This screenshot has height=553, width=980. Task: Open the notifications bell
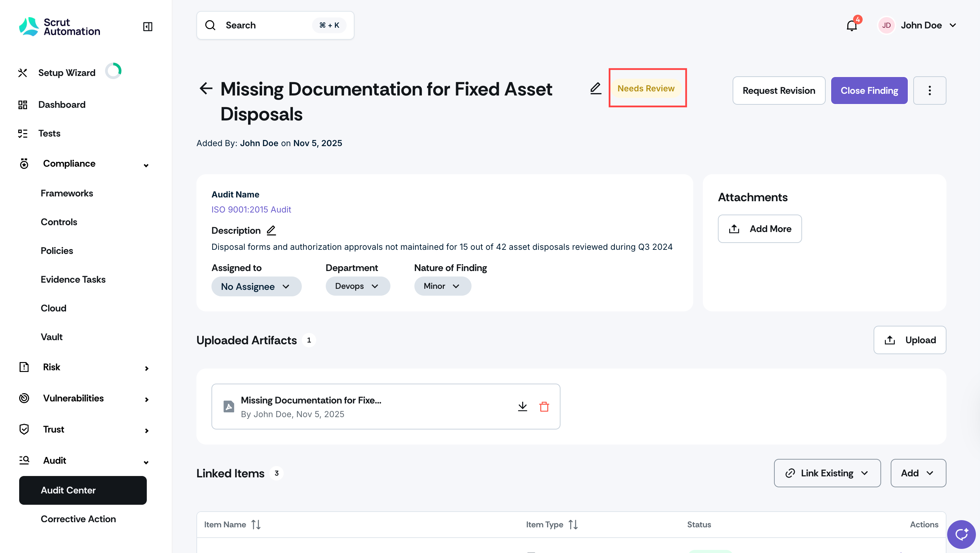pos(851,26)
